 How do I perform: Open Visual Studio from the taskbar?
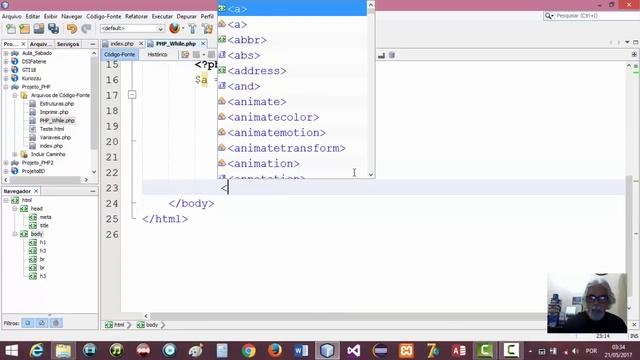click(x=353, y=350)
